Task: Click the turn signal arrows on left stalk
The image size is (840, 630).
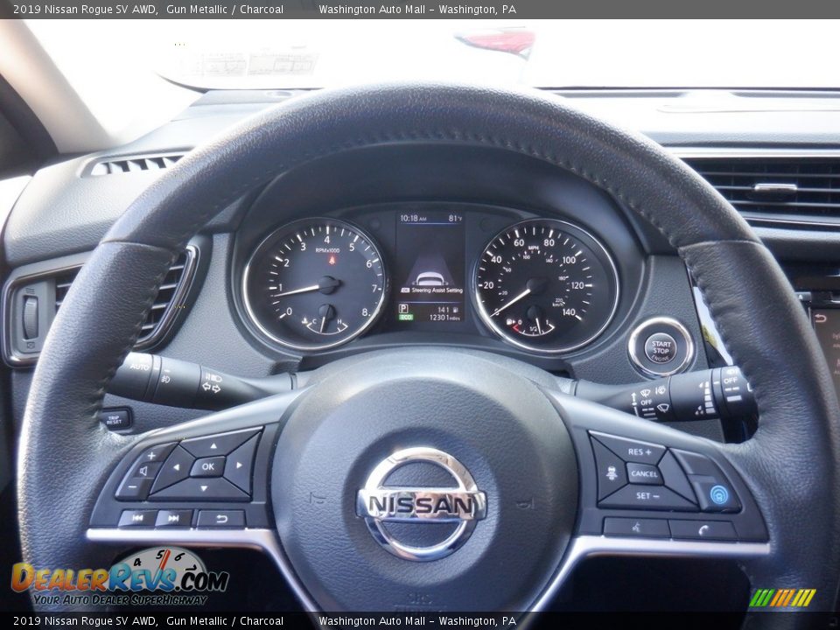Action: point(211,387)
